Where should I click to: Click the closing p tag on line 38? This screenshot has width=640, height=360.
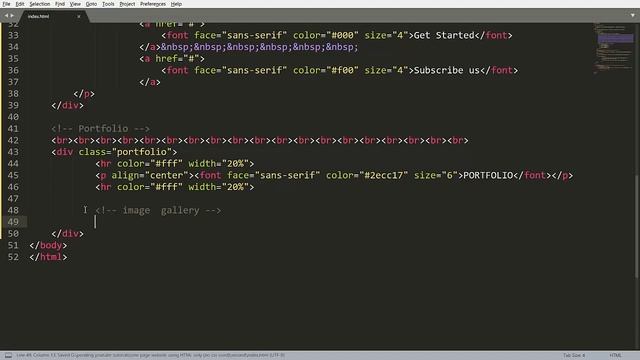point(84,94)
